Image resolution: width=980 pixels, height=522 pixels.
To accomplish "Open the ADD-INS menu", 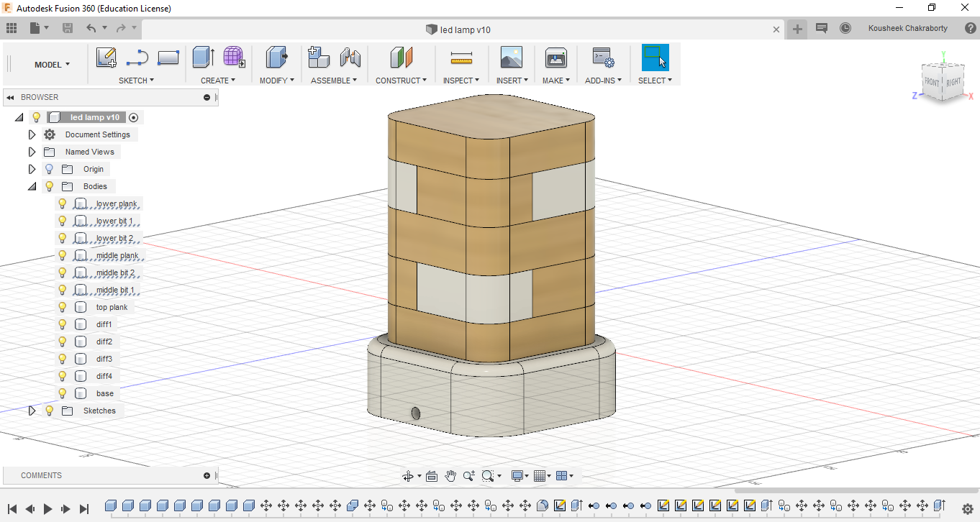I will pyautogui.click(x=603, y=80).
